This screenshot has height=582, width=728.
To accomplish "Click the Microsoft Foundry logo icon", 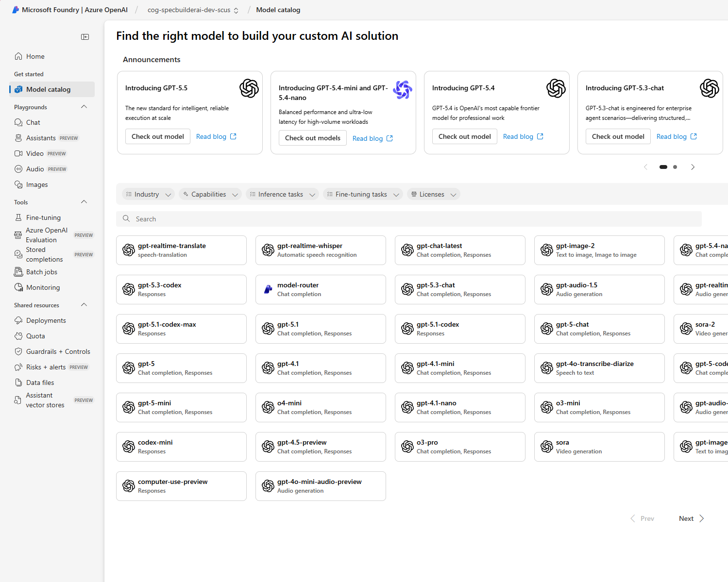I will 16,10.
